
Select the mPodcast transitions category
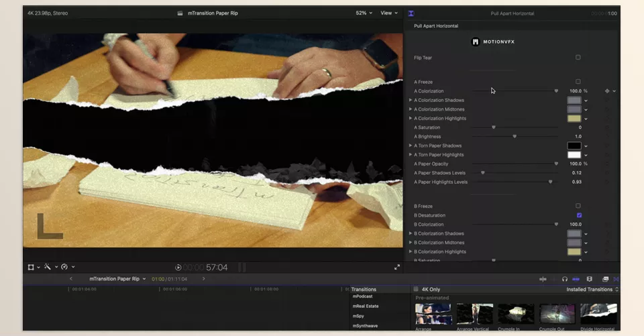pos(363,296)
